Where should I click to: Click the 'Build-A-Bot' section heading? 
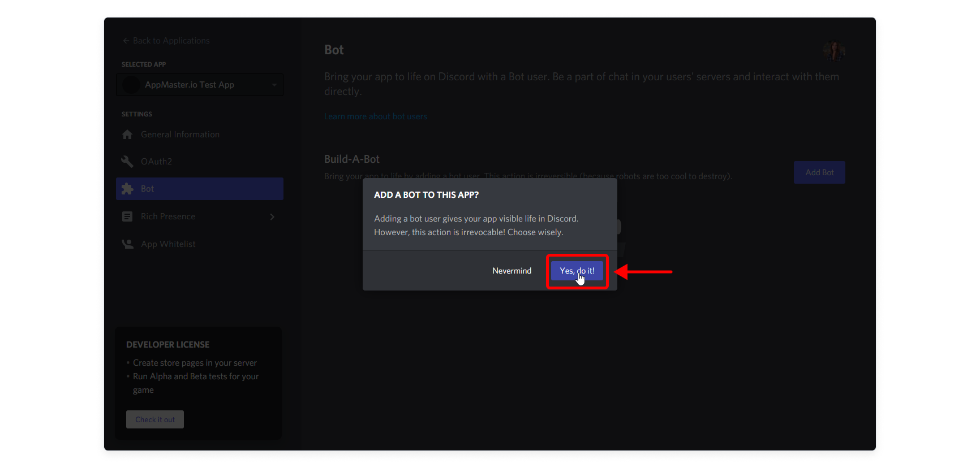click(x=352, y=159)
